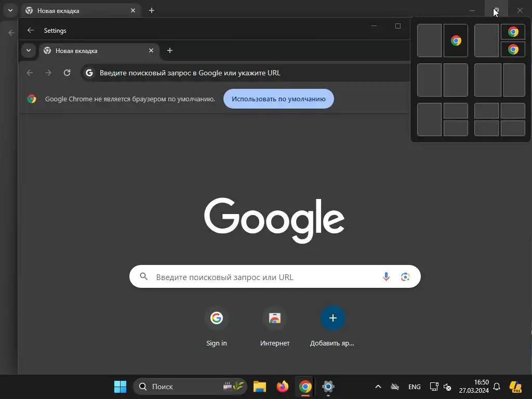Open Windows Start menu

(x=120, y=387)
